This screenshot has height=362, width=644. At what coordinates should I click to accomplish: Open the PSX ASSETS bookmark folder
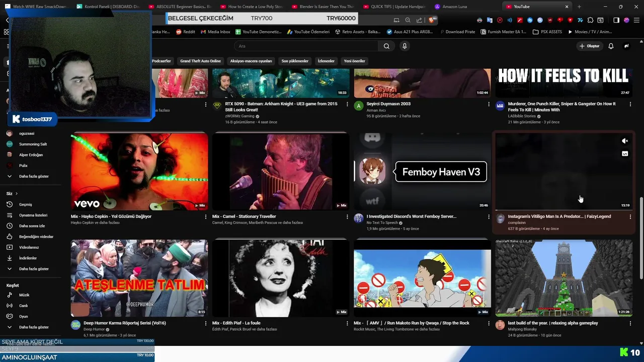[547, 32]
